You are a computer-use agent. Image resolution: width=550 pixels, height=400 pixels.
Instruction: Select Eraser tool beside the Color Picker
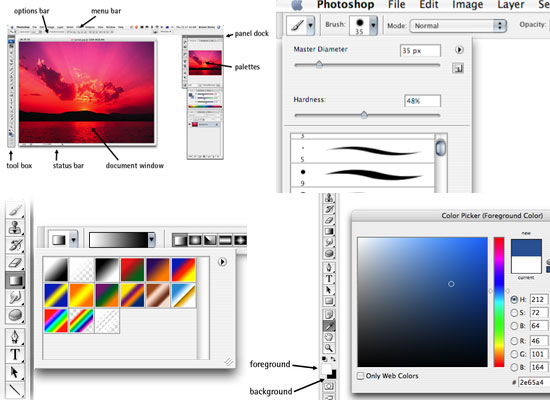[x=329, y=220]
